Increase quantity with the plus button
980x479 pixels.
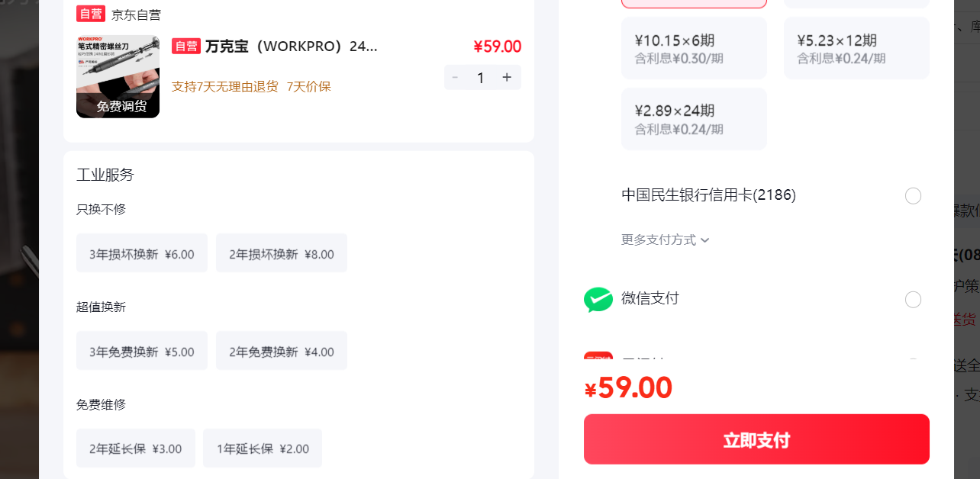pyautogui.click(x=507, y=78)
